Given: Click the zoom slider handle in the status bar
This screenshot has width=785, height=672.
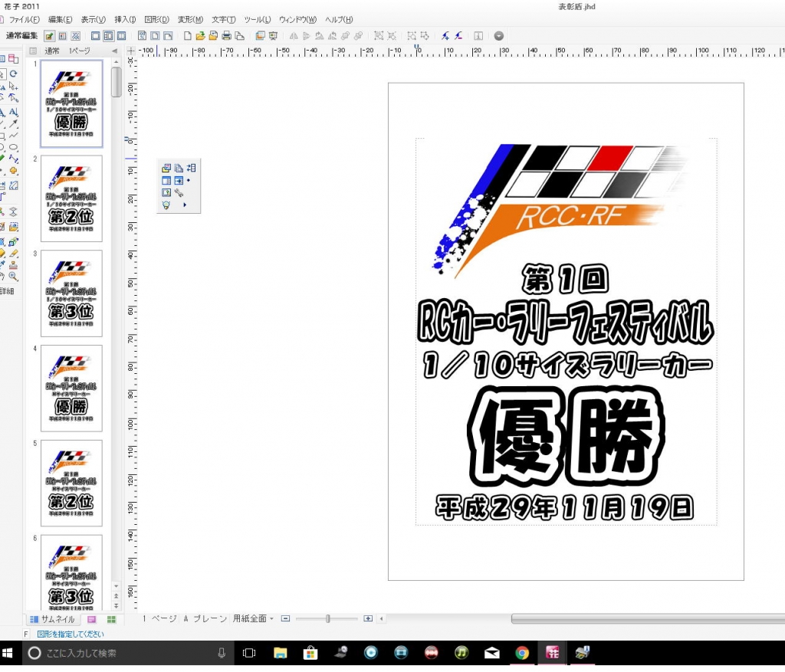Looking at the screenshot, I should coord(328,618).
